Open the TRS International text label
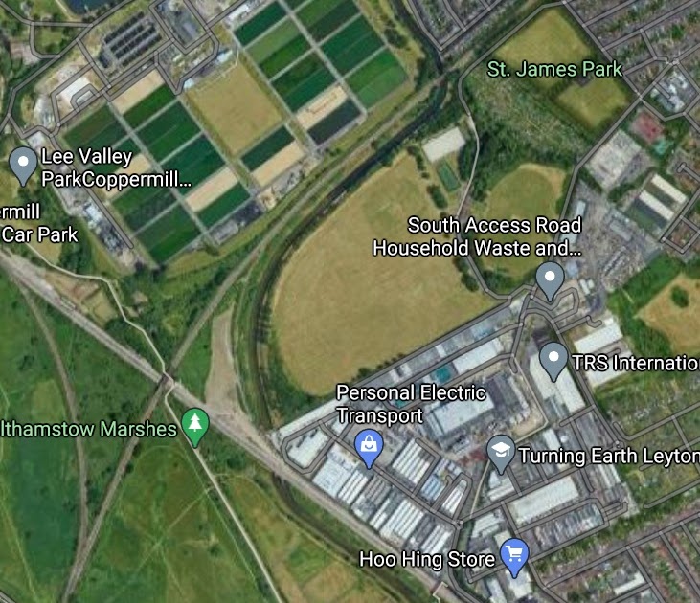The height and width of the screenshot is (603, 700). click(636, 363)
